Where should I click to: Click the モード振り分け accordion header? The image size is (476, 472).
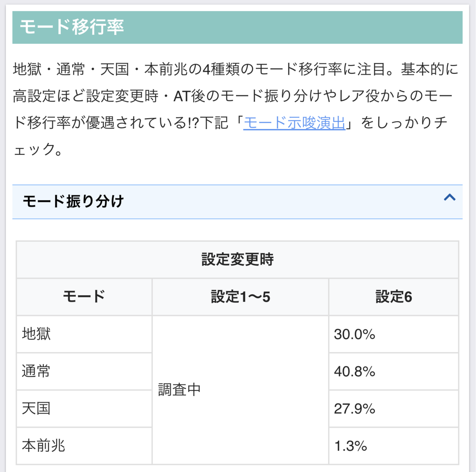coord(237,202)
